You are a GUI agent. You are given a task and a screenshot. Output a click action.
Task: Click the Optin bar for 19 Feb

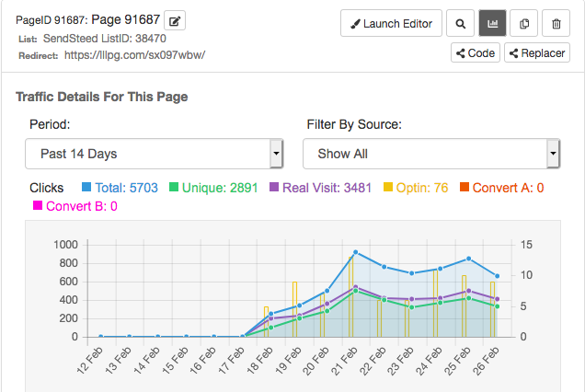tap(294, 308)
